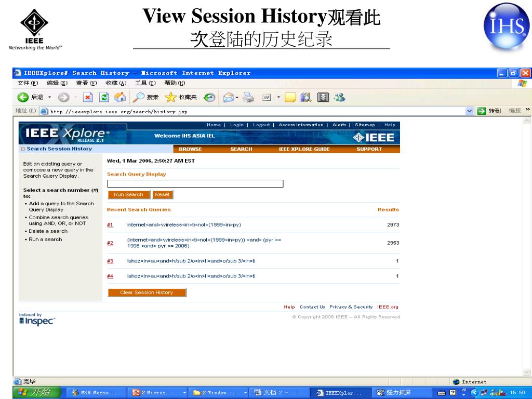
Task: Open the BROWSE navigation tab
Action: 190,149
